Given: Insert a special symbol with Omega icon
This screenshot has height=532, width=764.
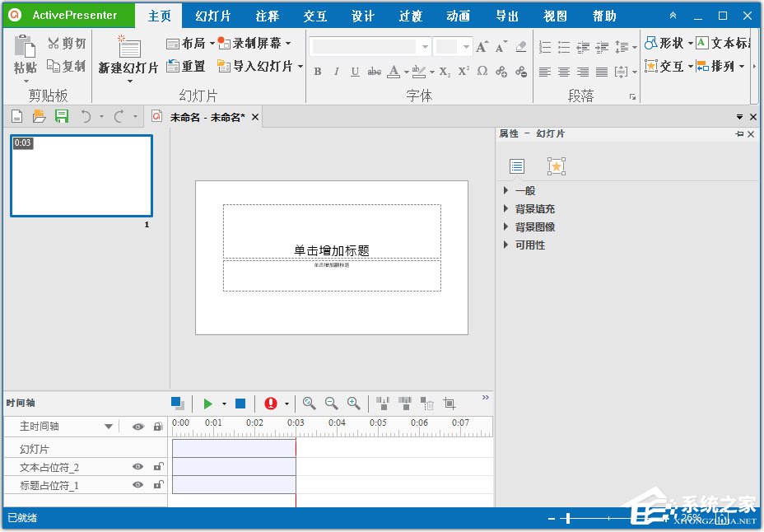Looking at the screenshot, I should pos(482,72).
